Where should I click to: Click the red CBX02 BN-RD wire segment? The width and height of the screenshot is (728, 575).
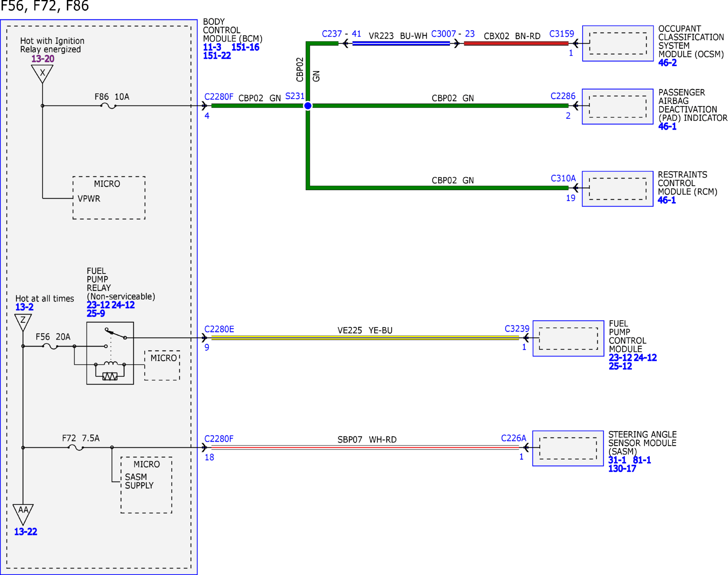[515, 43]
